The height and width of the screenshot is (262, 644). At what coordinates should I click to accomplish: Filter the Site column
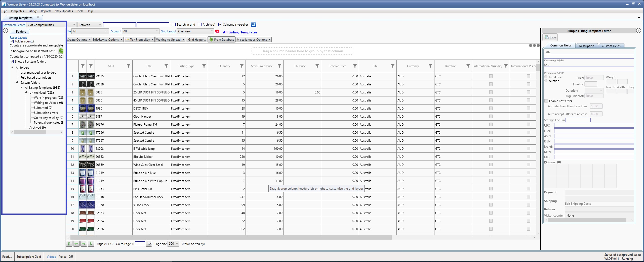click(393, 66)
